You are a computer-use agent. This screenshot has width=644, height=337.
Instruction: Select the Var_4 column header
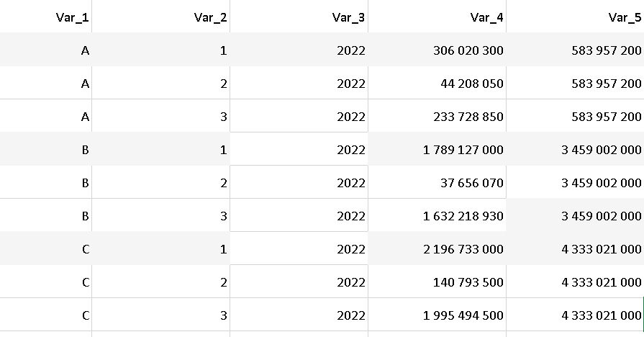pyautogui.click(x=486, y=17)
